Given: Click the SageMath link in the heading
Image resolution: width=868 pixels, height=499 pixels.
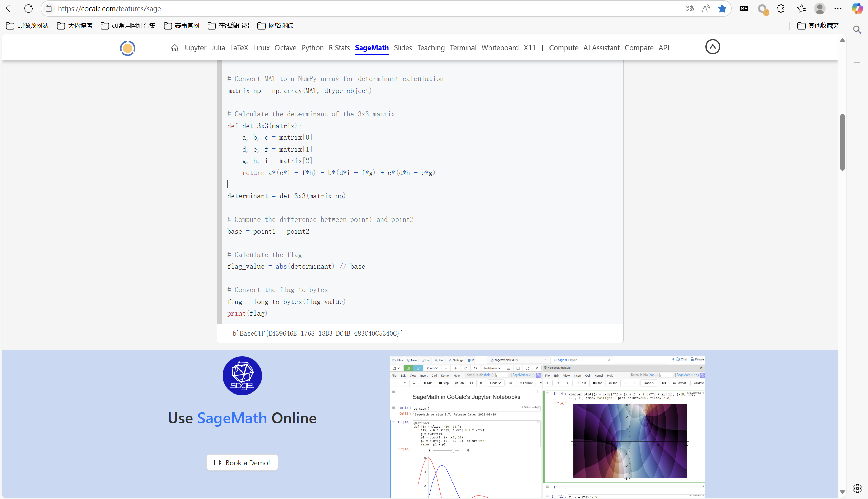Looking at the screenshot, I should [x=232, y=418].
